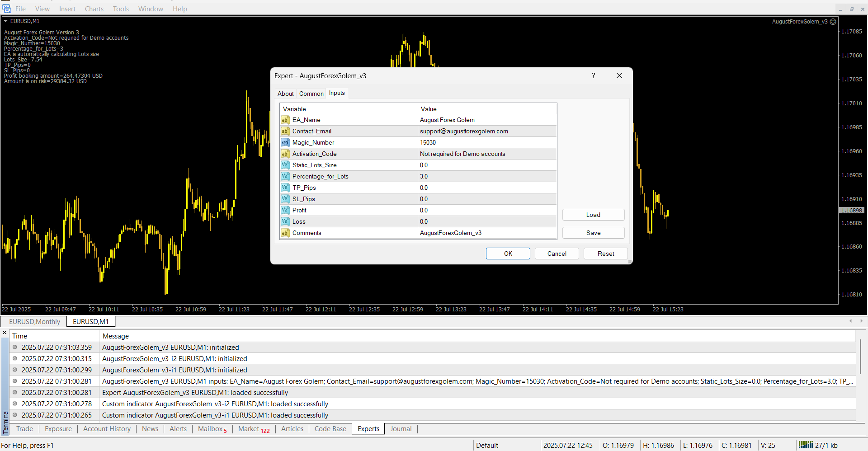Expand the EURUSD,M1 chart title dropdown arrow
868x451 pixels.
tap(6, 21)
